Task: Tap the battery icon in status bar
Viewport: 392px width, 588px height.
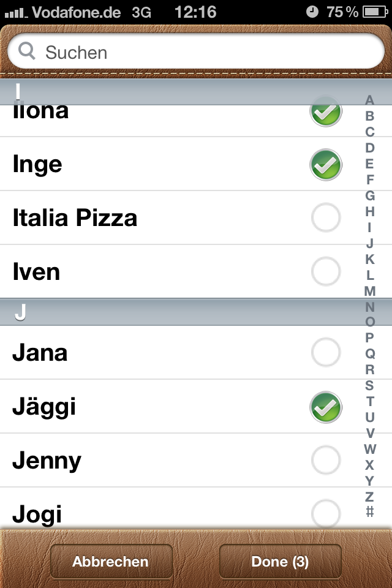Action: [375, 12]
